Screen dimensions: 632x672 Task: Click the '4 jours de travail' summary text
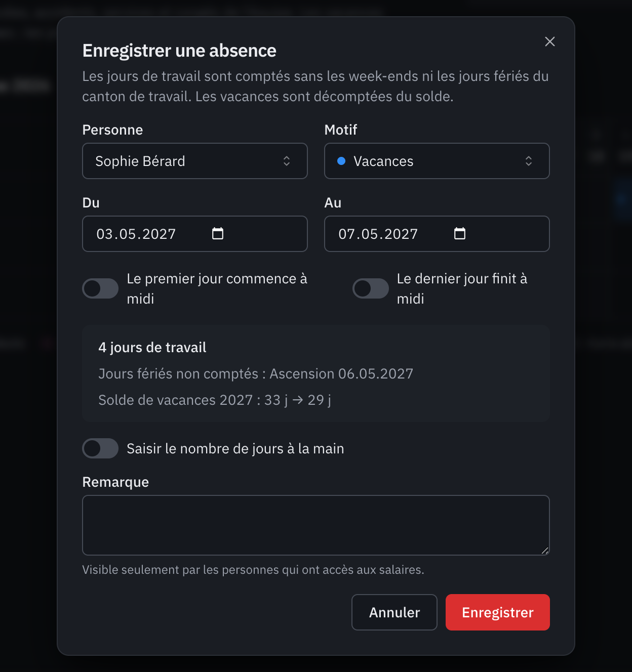click(x=152, y=348)
